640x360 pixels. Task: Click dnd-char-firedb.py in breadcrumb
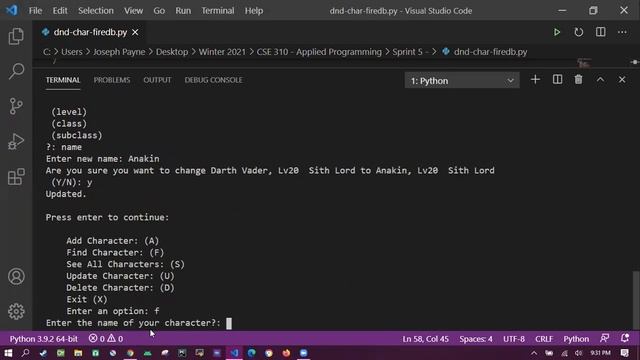(x=491, y=52)
